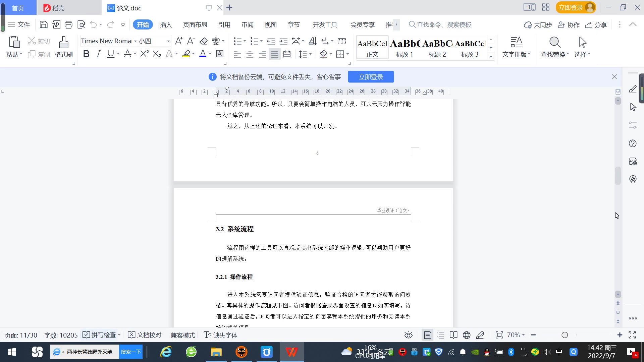Click the Clear Formatting eraser icon
This screenshot has height=362, width=644.
click(204, 41)
